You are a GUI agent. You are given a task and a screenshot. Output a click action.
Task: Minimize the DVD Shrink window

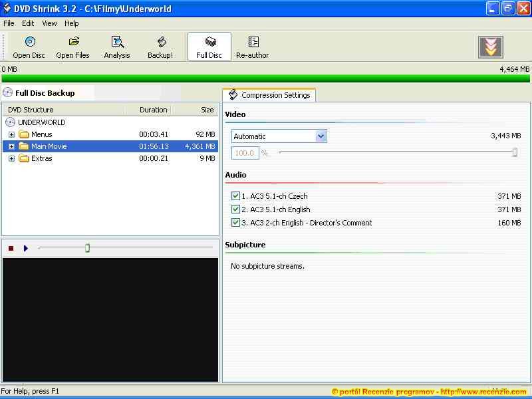click(x=493, y=9)
